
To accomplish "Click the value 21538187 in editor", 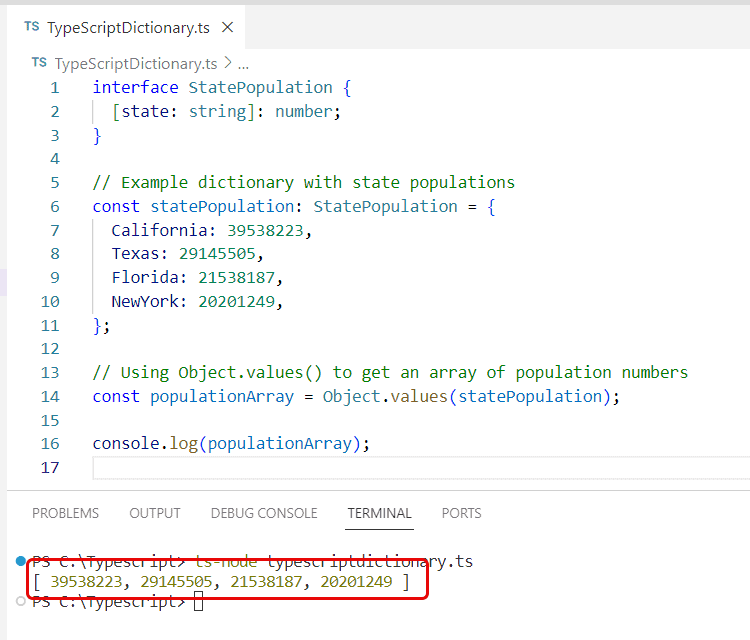I will click(x=237, y=277).
